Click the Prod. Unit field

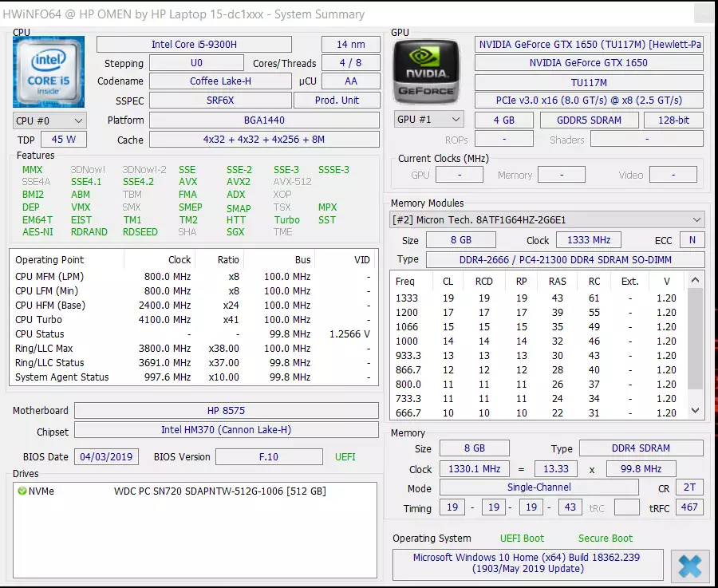coord(337,101)
